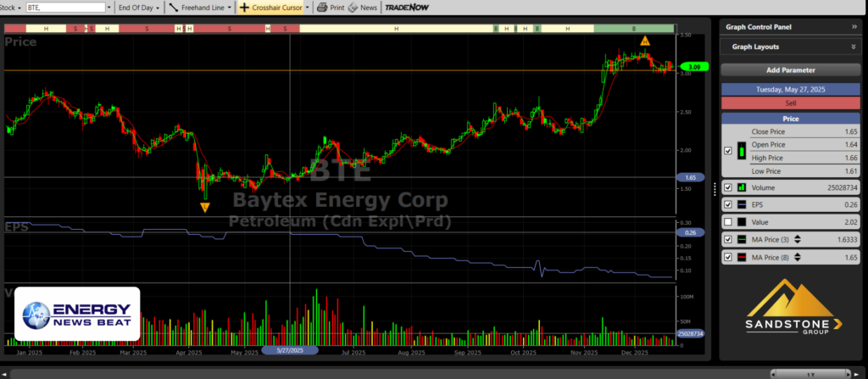This screenshot has height=379, width=868.
Task: Uncheck the Volume checkbox
Action: click(x=728, y=188)
